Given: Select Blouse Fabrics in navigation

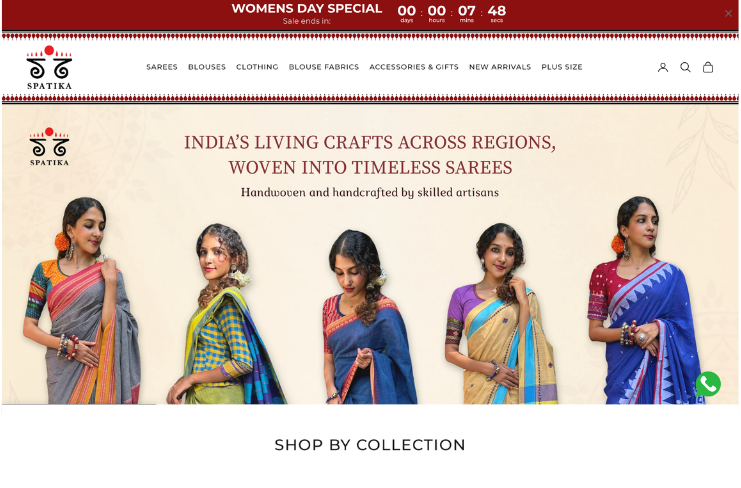Looking at the screenshot, I should click(324, 67).
